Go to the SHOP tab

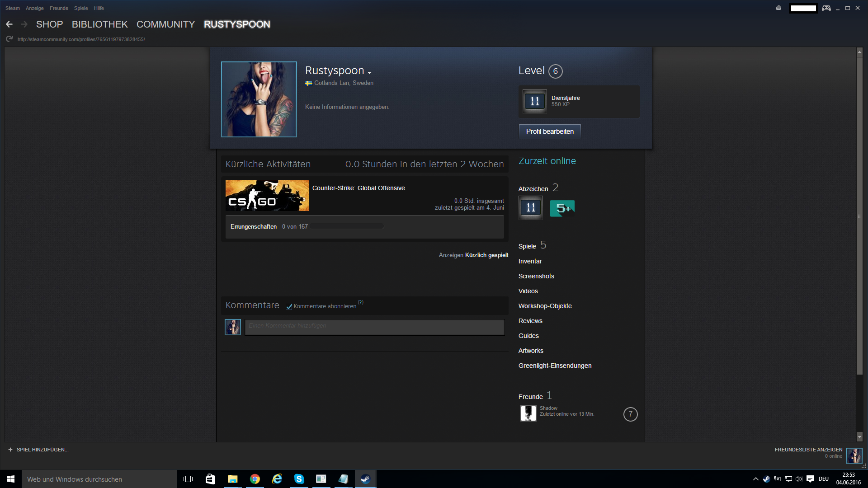49,24
